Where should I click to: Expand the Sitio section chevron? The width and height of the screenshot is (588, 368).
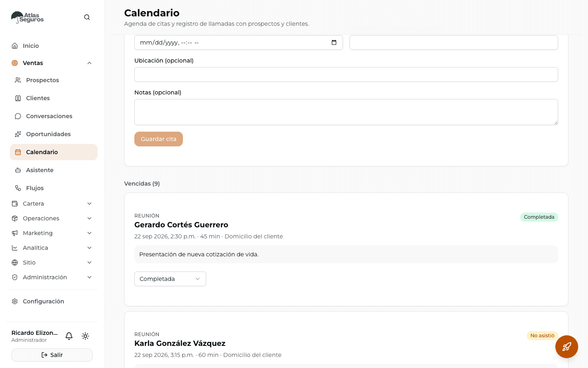tap(89, 263)
